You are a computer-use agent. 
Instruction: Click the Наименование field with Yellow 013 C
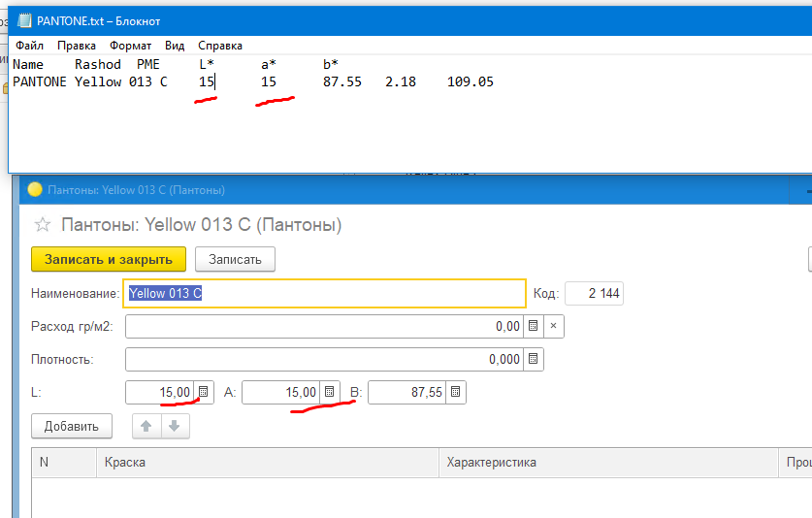[324, 293]
